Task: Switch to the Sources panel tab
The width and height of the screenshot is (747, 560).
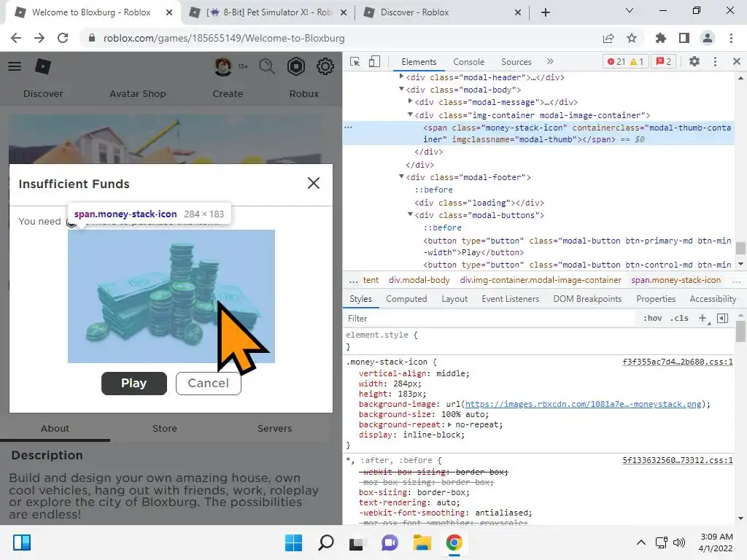Action: [516, 62]
